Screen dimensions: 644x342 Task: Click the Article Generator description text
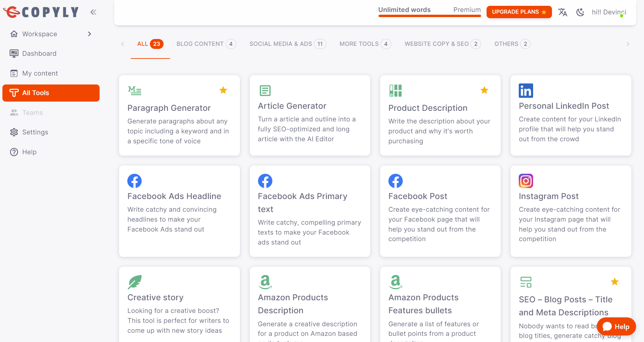click(307, 129)
